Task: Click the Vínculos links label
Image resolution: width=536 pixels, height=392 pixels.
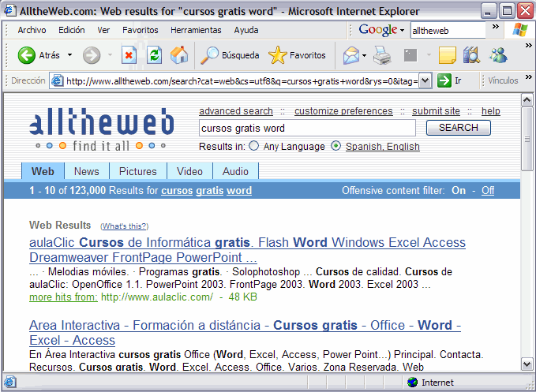Action: point(503,80)
